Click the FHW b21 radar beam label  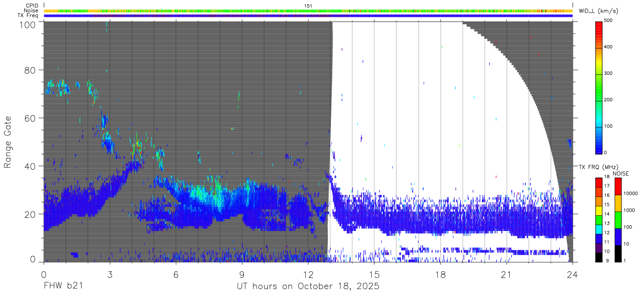(x=63, y=287)
